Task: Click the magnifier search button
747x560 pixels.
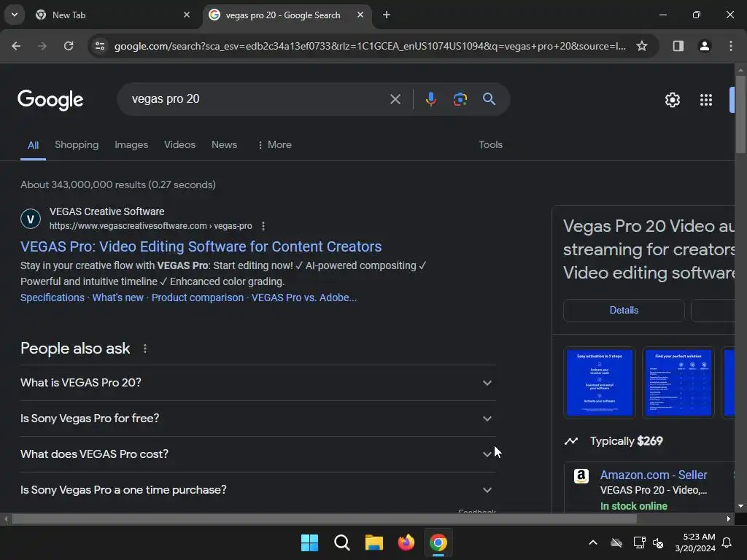Action: coord(489,99)
